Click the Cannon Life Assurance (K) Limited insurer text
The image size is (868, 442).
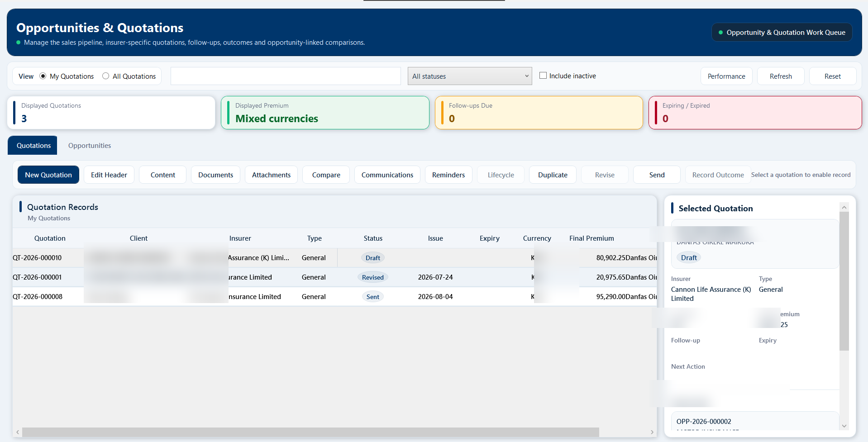(711, 294)
